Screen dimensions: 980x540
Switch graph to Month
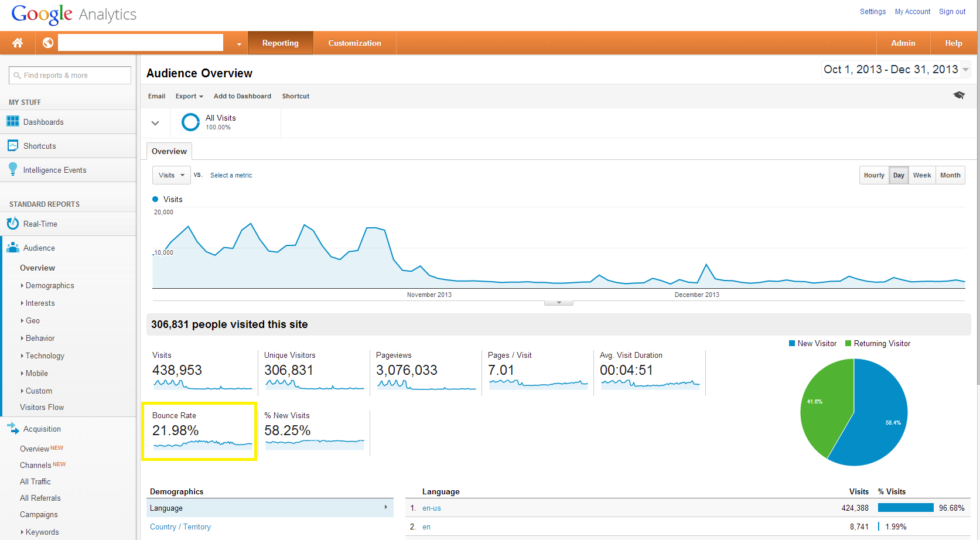click(950, 175)
